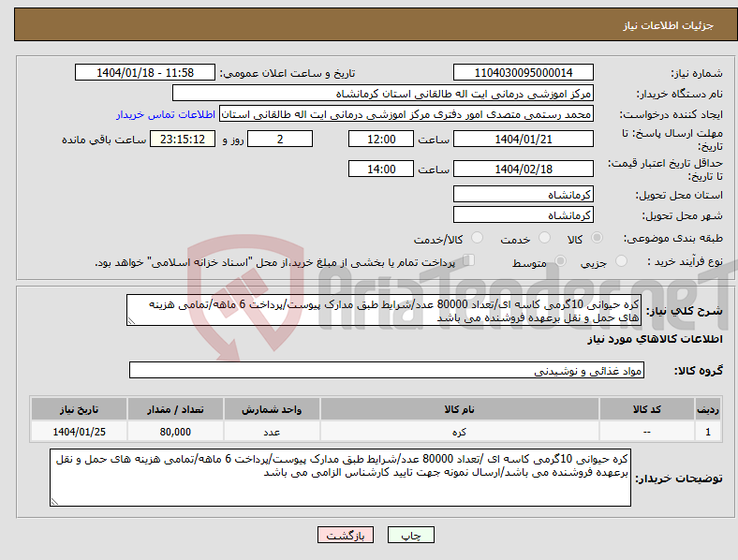Click the buyer organization name field

tap(383, 93)
